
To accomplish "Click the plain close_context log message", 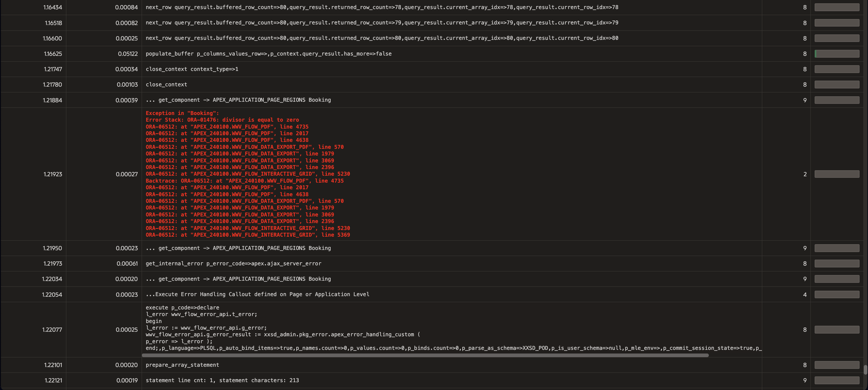I will [x=166, y=84].
